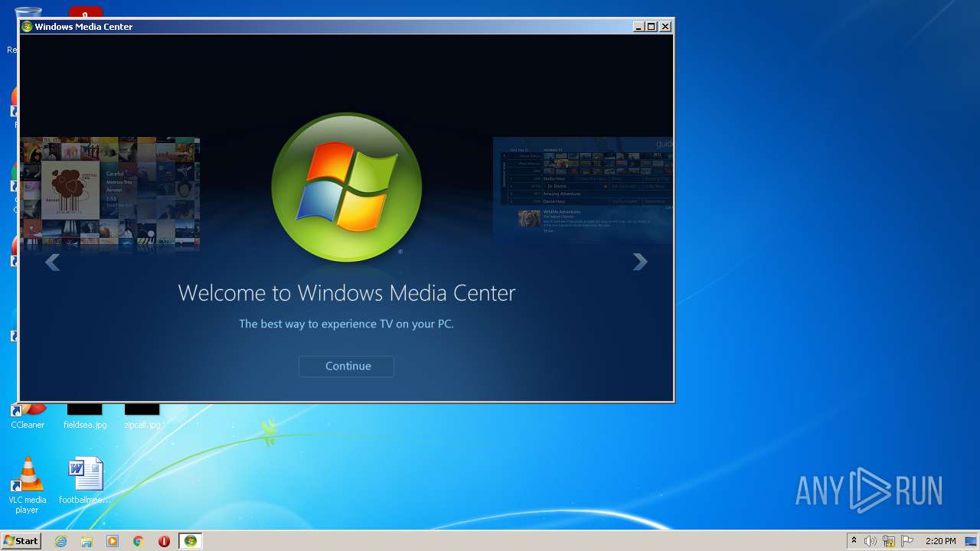This screenshot has height=551, width=980.
Task: Open the Action Center flag icon
Action: [x=907, y=541]
